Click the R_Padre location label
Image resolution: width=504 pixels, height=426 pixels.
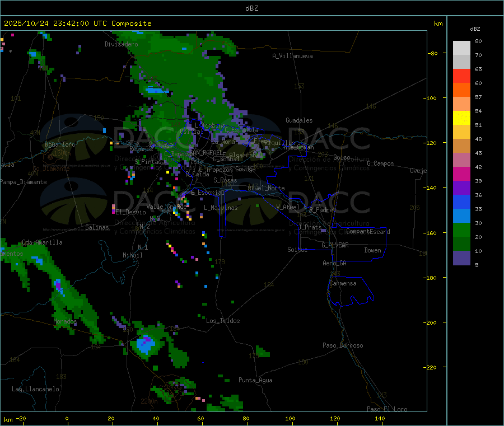tap(321, 210)
